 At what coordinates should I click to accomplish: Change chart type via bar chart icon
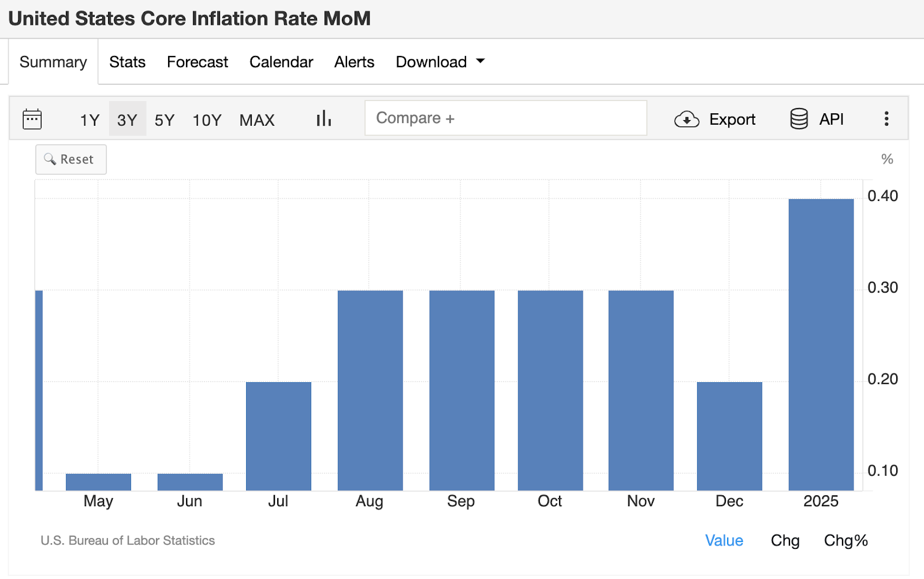[324, 119]
